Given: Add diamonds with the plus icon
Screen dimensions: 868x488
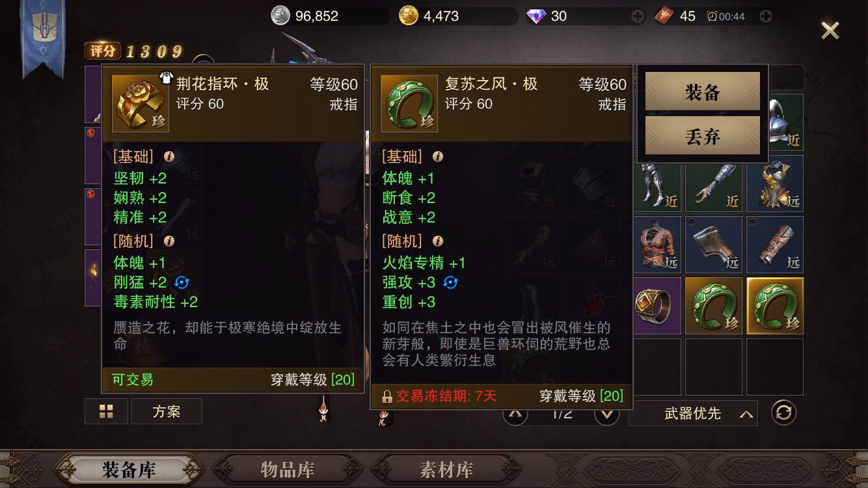Looking at the screenshot, I should point(638,16).
